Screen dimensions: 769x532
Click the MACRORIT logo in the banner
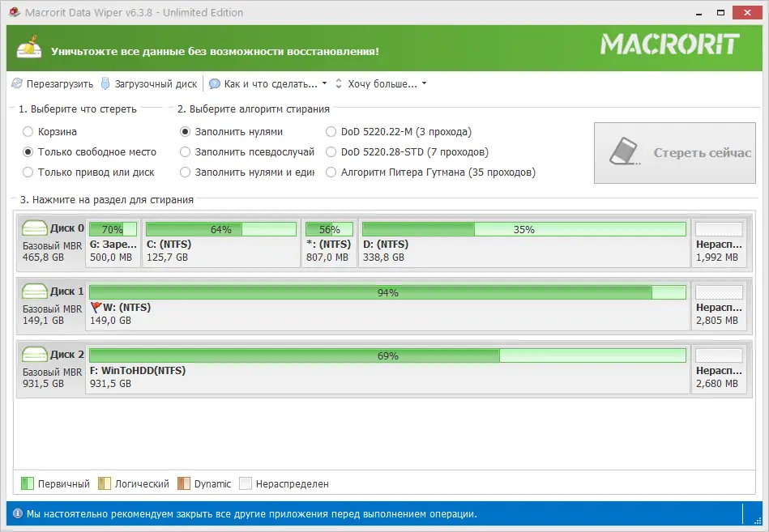click(x=670, y=44)
